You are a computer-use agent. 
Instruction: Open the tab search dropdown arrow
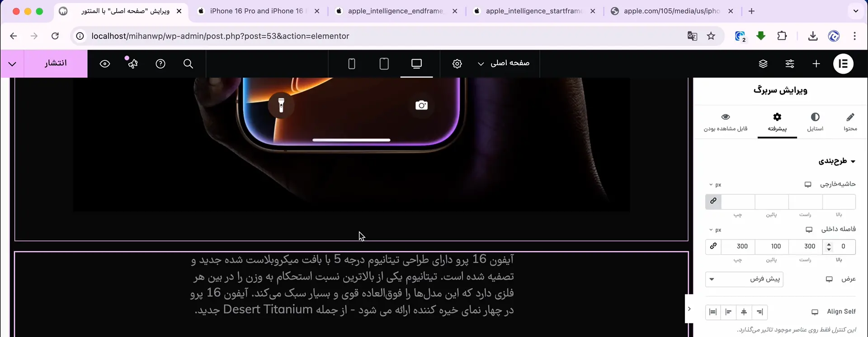pos(855,11)
